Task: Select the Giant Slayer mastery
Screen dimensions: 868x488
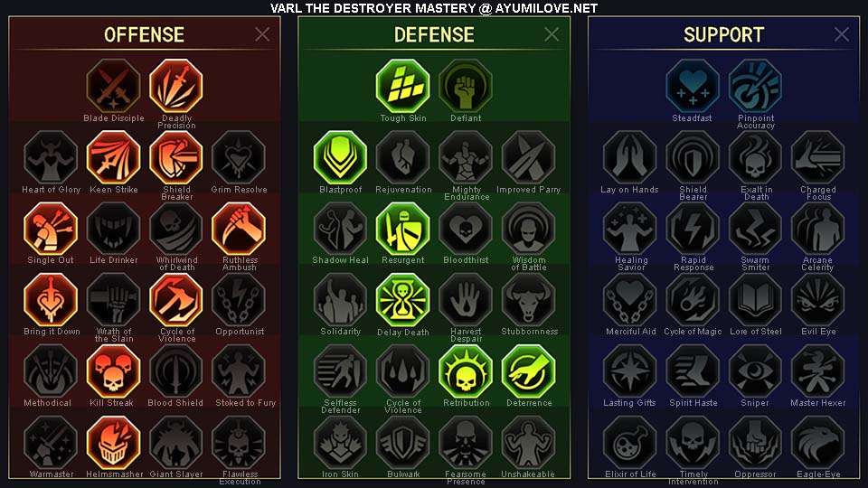Action: coord(176,442)
